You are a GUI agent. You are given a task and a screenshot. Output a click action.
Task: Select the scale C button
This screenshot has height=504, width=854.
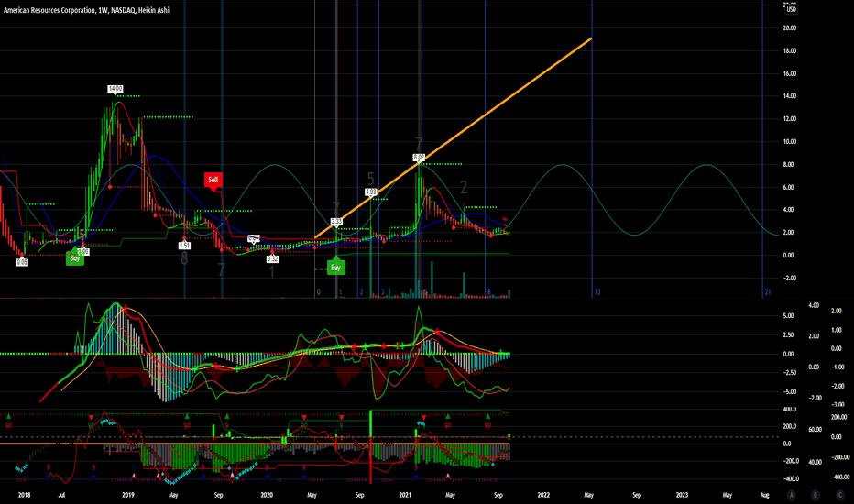tap(840, 495)
